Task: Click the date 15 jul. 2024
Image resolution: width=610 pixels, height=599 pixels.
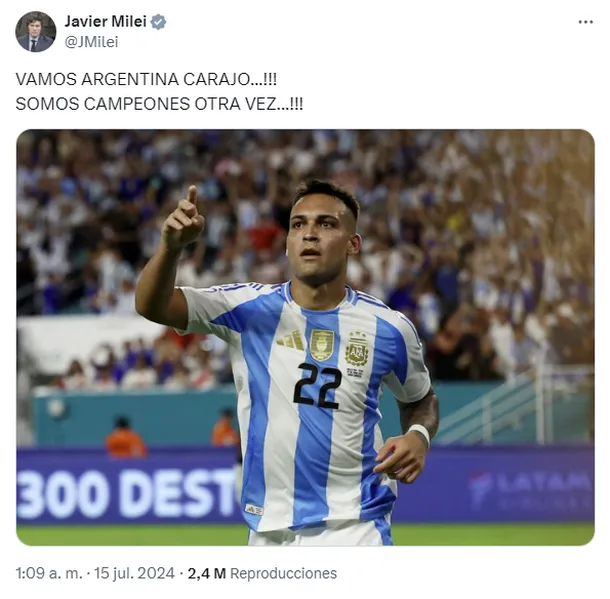Action: tap(134, 573)
